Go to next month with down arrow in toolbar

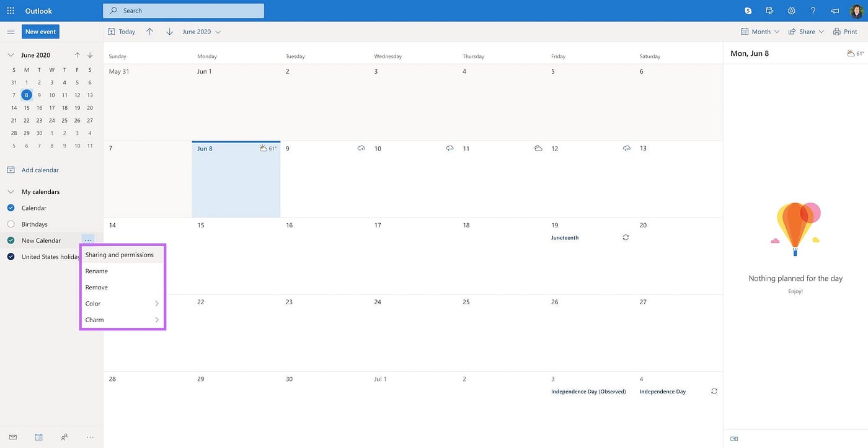tap(169, 32)
